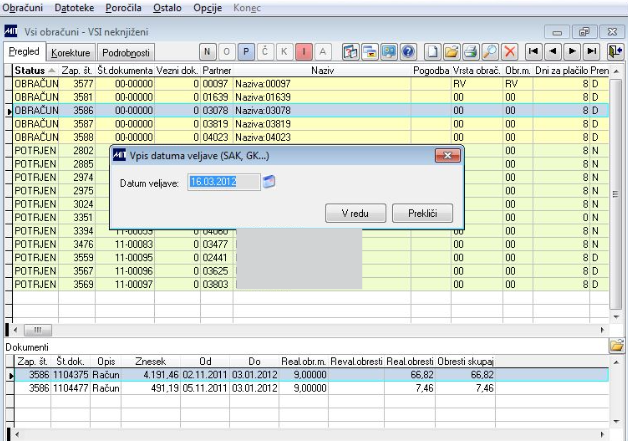Open the Ostalo menu
Image resolution: width=628 pixels, height=441 pixels.
coord(167,8)
